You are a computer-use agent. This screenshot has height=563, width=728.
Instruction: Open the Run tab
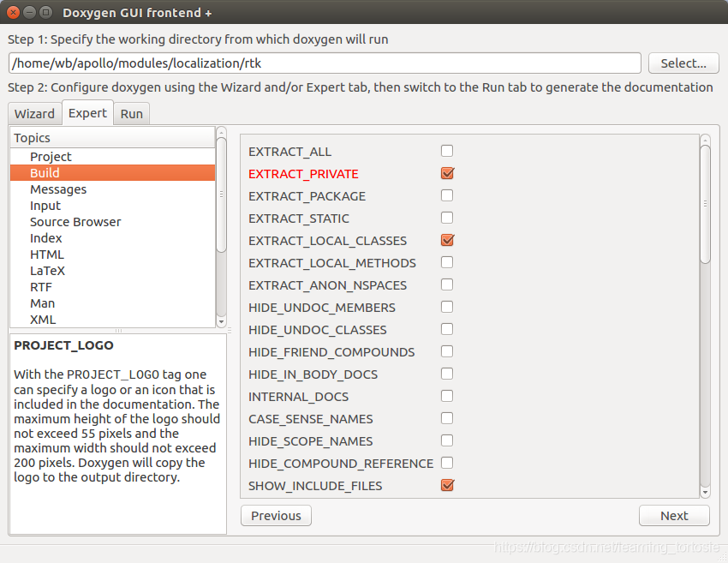coord(131,114)
